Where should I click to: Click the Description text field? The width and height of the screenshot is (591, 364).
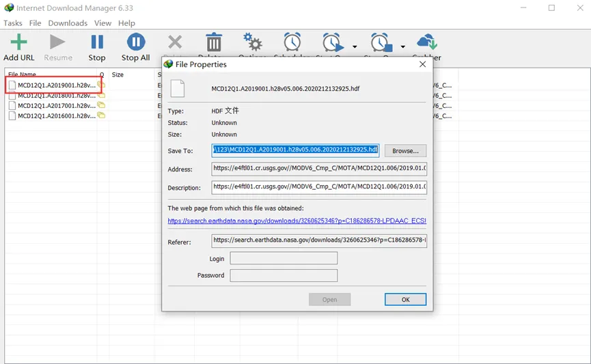click(x=319, y=187)
